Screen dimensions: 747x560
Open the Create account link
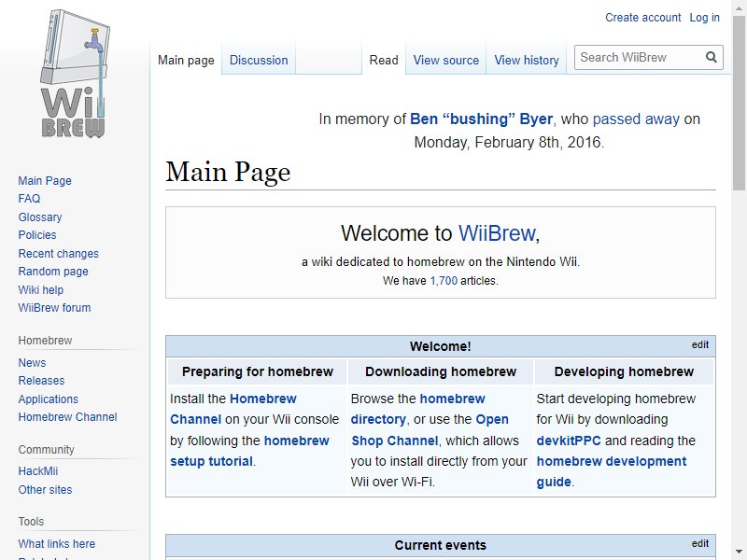[642, 18]
